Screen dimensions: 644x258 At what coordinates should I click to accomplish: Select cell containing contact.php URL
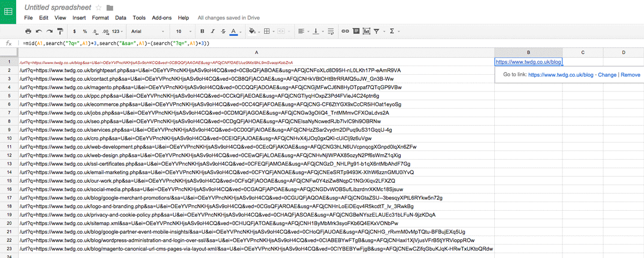[257, 78]
